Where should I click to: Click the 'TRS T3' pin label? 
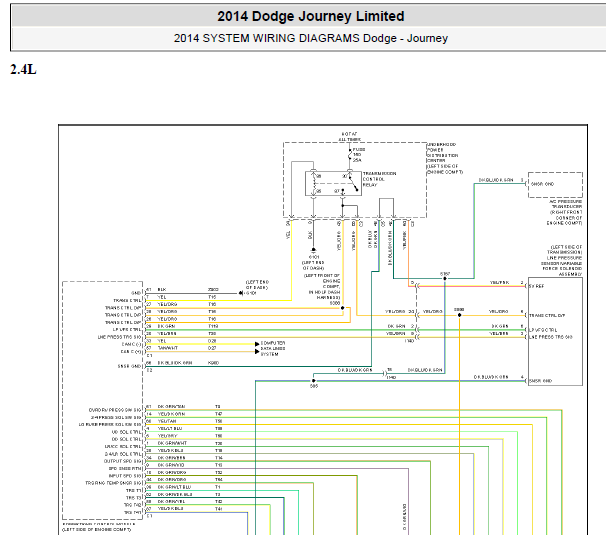coord(134,498)
